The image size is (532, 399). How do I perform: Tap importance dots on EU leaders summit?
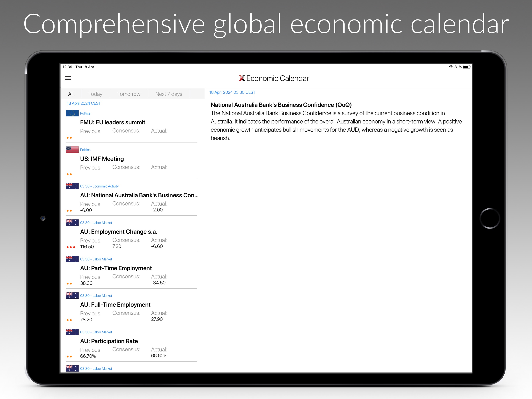coord(69,138)
